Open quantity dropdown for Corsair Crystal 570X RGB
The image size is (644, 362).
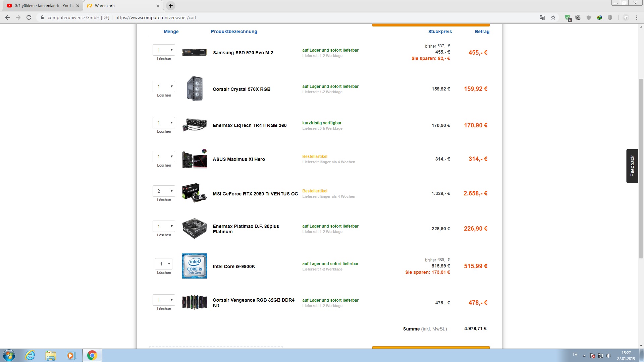[164, 86]
